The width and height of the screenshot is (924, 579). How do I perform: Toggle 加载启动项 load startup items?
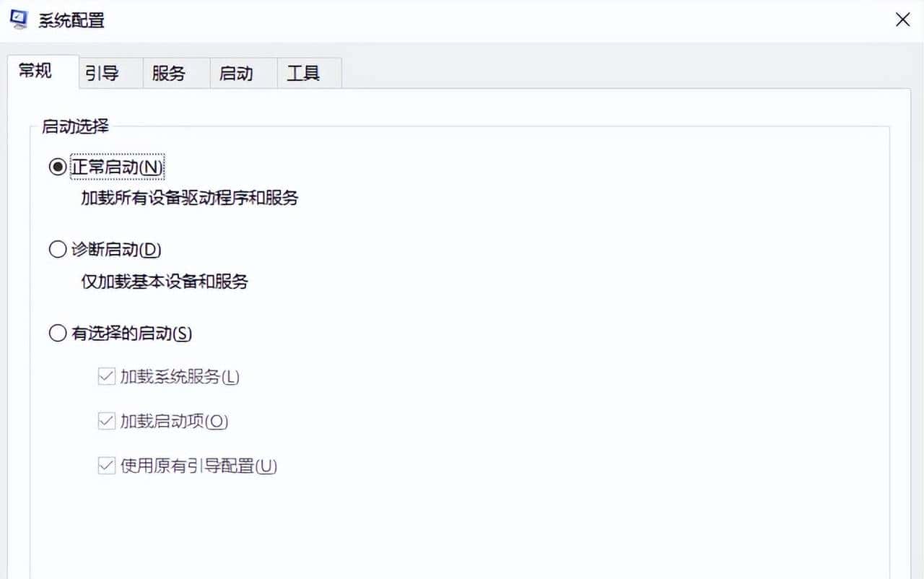tap(105, 422)
